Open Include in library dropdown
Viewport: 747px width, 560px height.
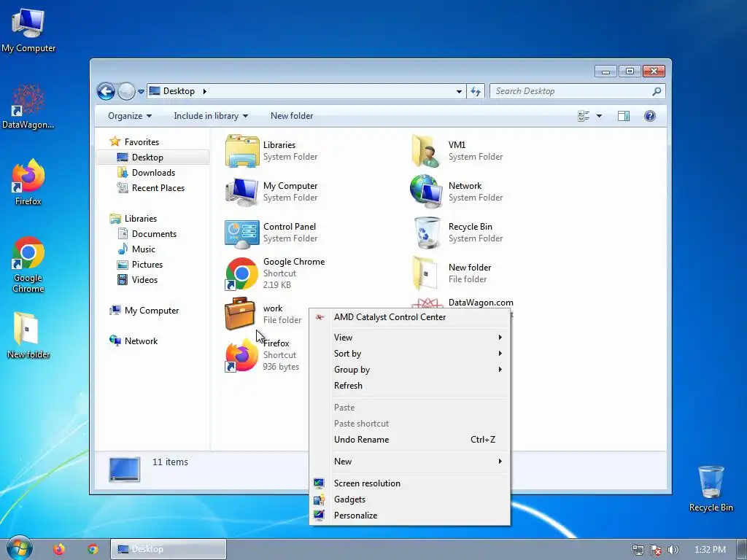coord(211,116)
